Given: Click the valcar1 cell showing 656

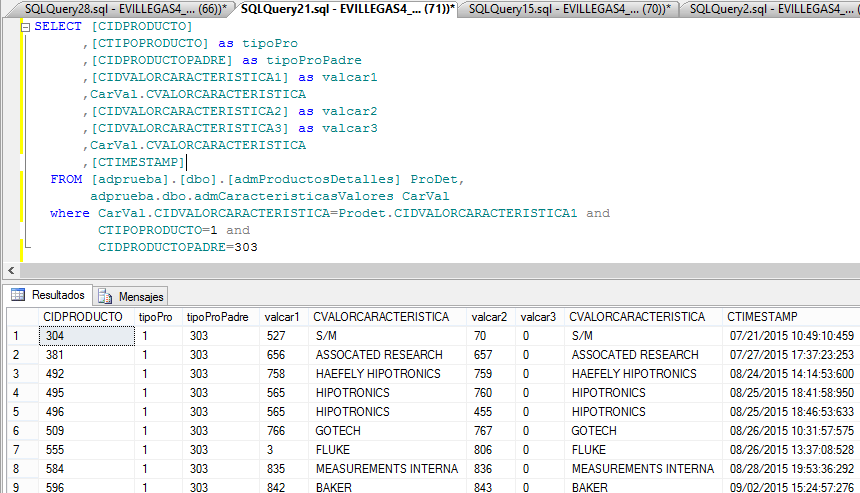Looking at the screenshot, I should pyautogui.click(x=284, y=355).
